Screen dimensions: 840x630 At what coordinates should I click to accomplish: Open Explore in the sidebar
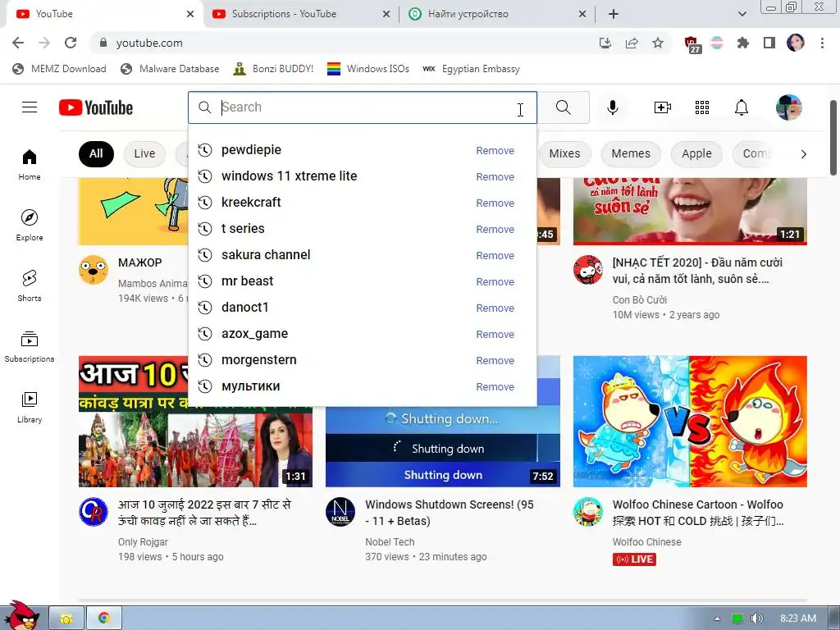[30, 225]
